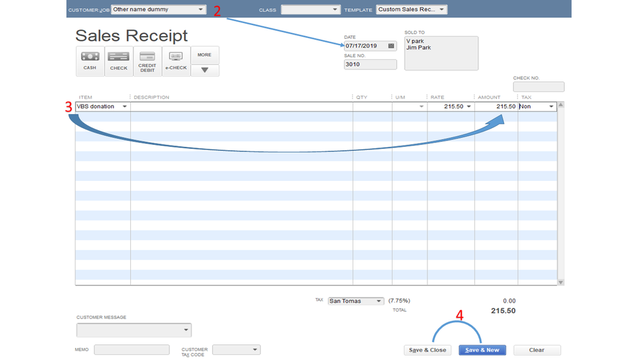The height and width of the screenshot is (362, 644).
Task: Click the Amount cell showing 215.50
Action: [x=496, y=107]
